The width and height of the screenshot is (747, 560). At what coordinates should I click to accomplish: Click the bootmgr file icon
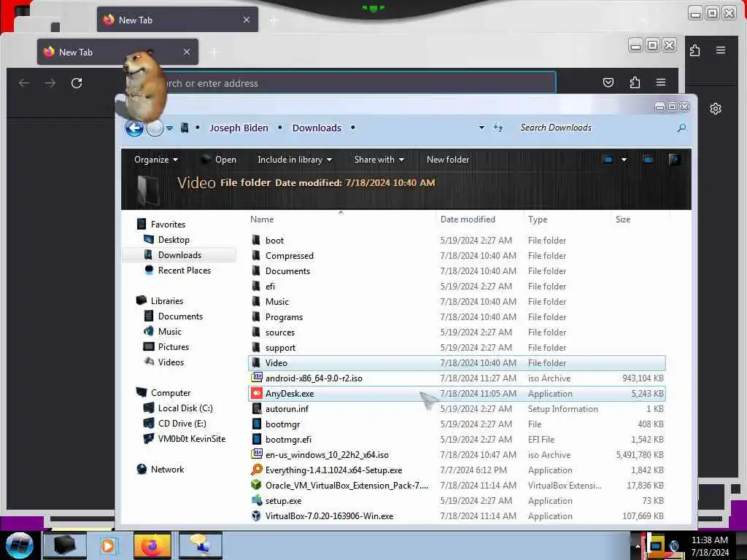tap(256, 424)
